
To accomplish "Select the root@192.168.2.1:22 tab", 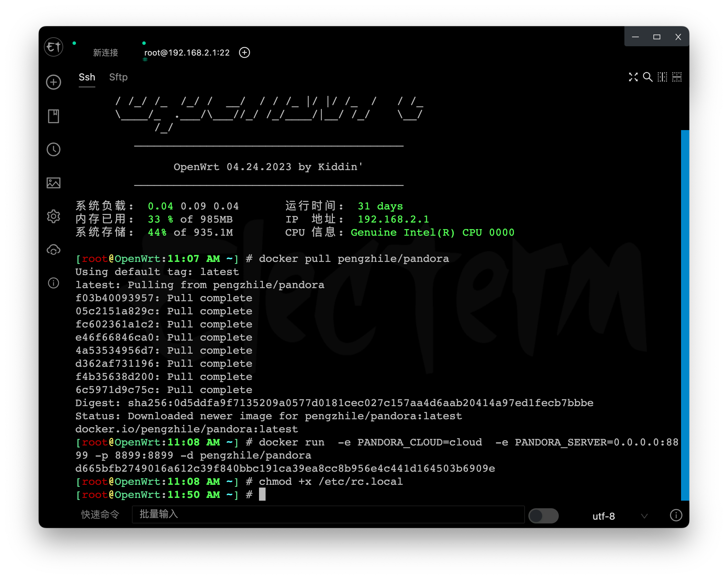I will (186, 53).
